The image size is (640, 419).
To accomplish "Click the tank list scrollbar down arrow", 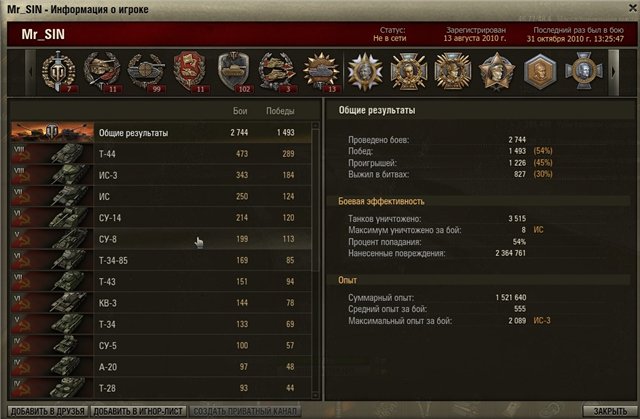I will 315,395.
